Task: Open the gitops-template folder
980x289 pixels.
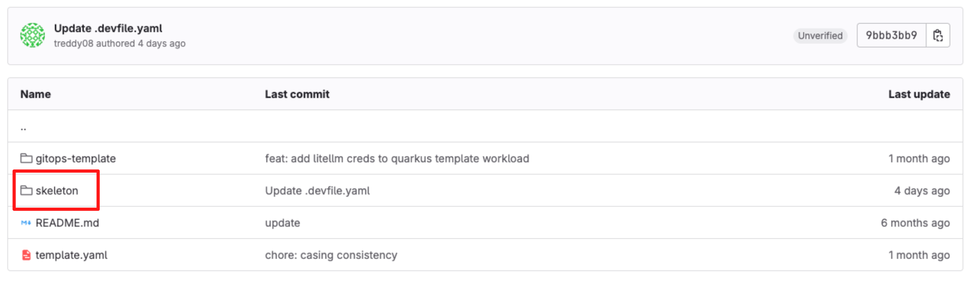Action: point(75,159)
